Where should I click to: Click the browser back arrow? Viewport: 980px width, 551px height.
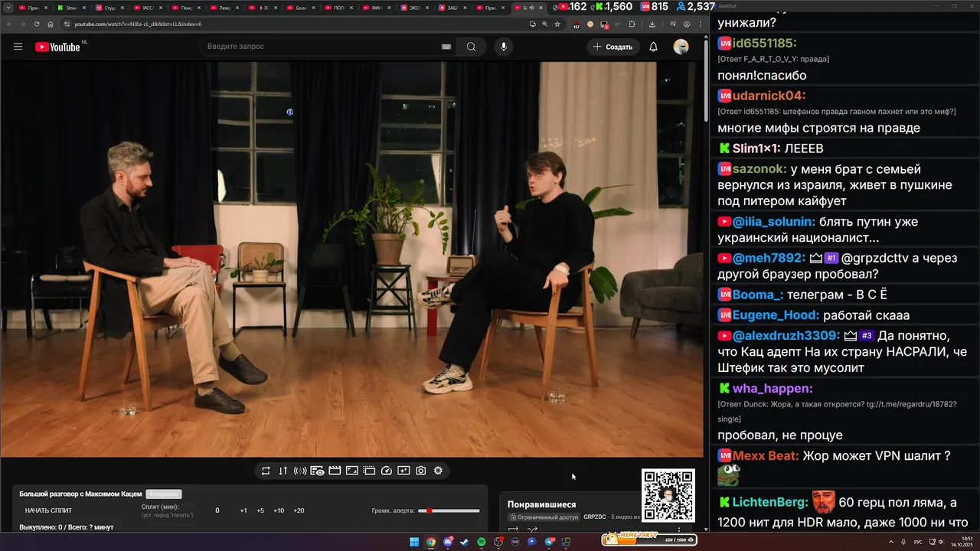coord(8,24)
